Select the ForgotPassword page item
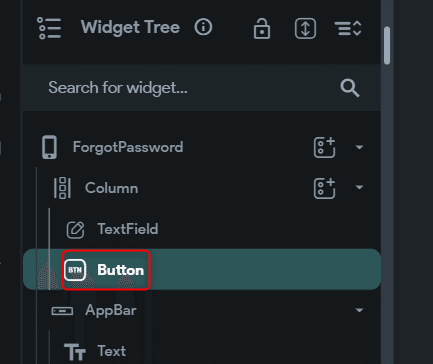Image resolution: width=433 pixels, height=364 pixels. (202, 147)
